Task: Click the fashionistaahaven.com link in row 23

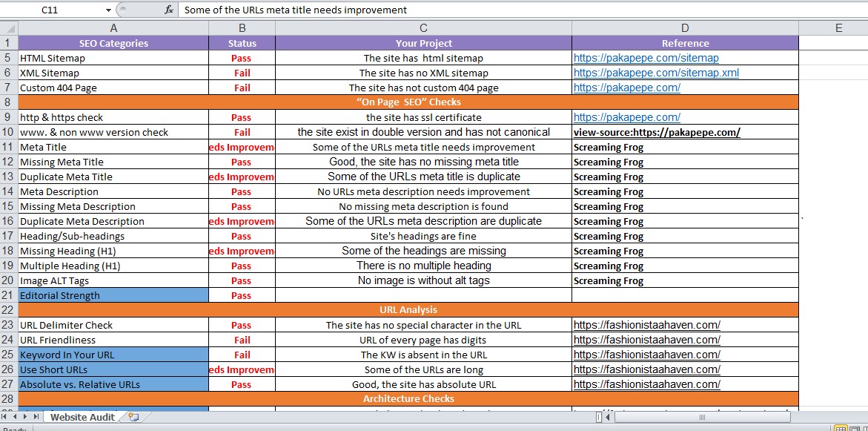Action: [646, 325]
